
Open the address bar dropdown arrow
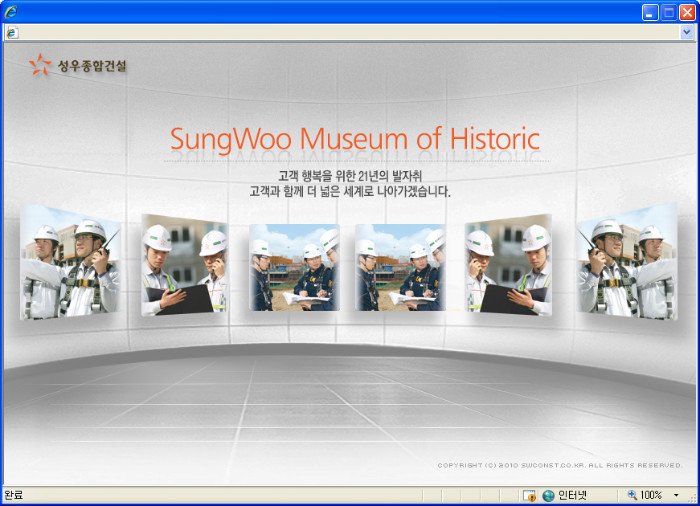[686, 32]
